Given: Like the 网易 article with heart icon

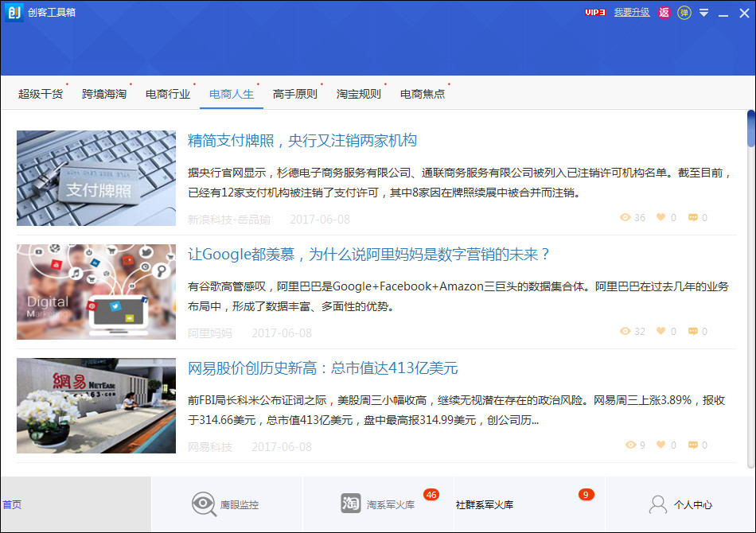Looking at the screenshot, I should 661,445.
